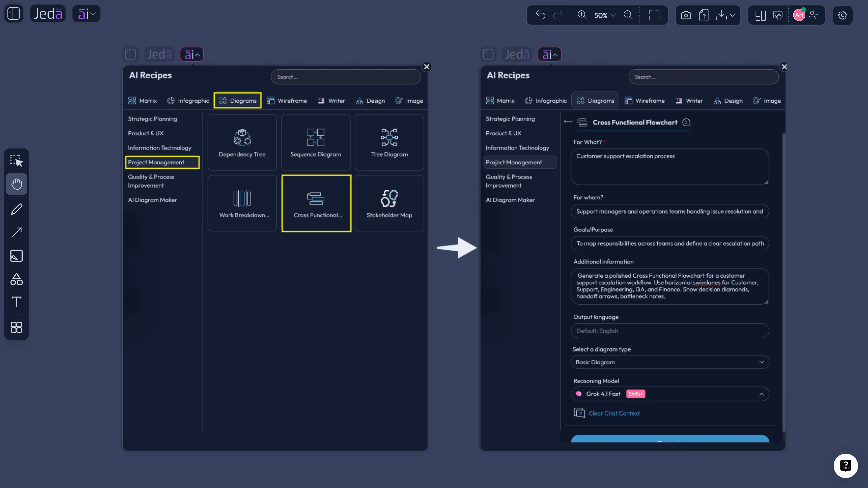This screenshot has height=488, width=868.
Task: Open the Stakeholder Map recipe card
Action: (389, 203)
